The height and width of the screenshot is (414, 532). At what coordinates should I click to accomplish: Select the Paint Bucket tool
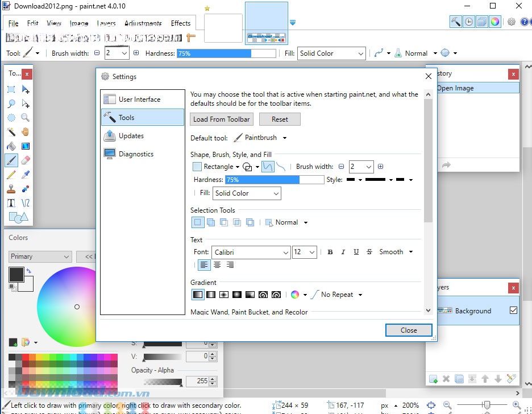point(11,146)
